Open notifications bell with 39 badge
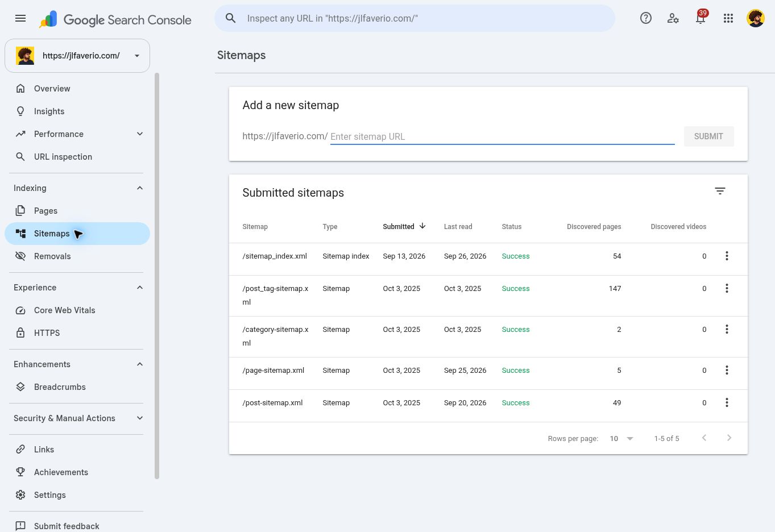Viewport: 775px width, 532px height. [x=701, y=17]
